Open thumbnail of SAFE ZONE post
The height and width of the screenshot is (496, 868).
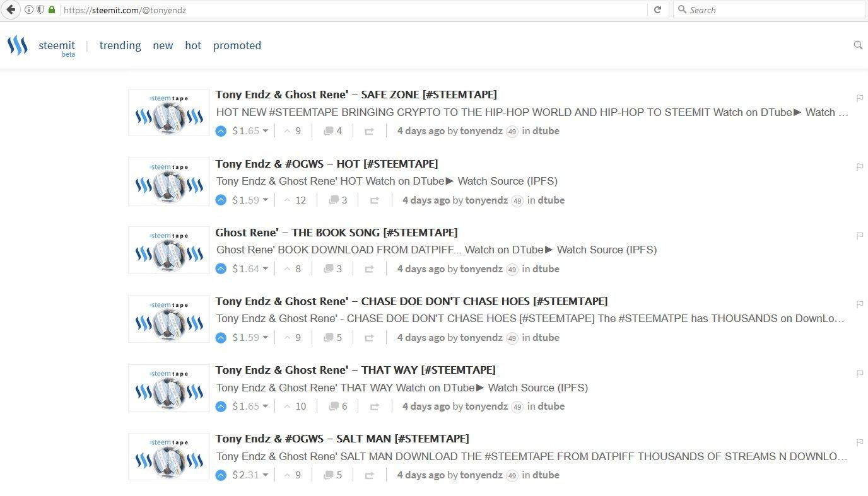(x=169, y=112)
